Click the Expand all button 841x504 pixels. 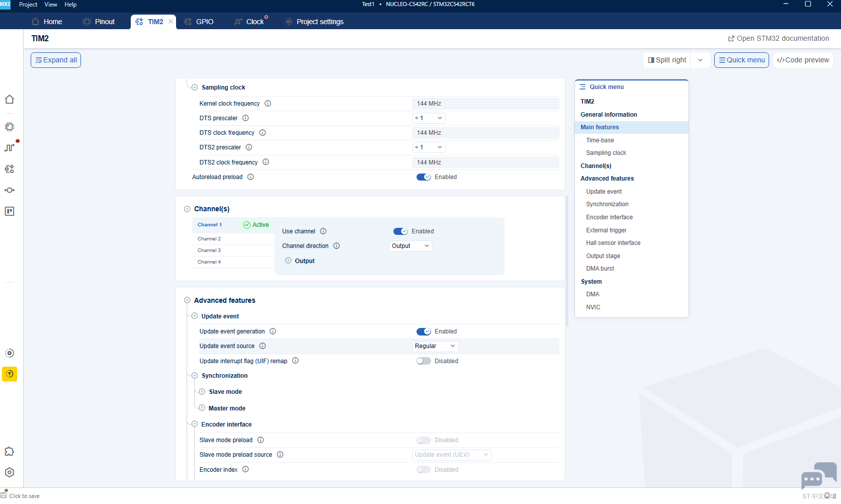(56, 60)
